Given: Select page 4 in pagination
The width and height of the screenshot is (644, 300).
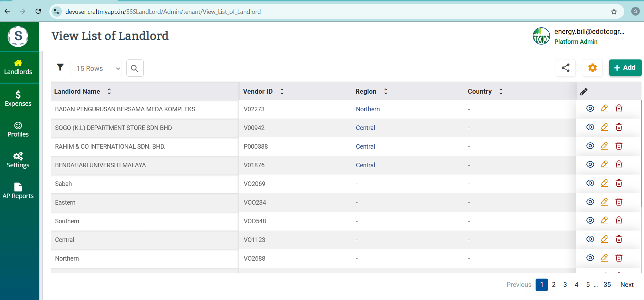Looking at the screenshot, I should (576, 285).
